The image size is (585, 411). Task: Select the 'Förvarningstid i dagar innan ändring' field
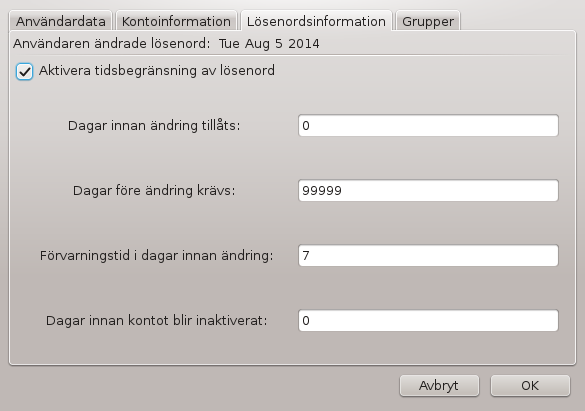tap(428, 255)
